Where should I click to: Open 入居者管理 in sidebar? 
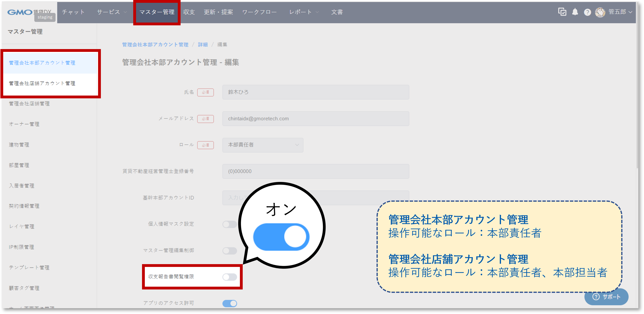click(x=22, y=186)
